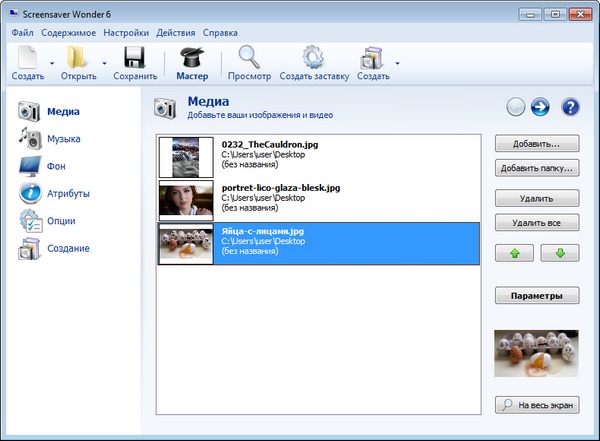Click the На весь экран button
This screenshot has height=441, width=600.
tap(537, 405)
